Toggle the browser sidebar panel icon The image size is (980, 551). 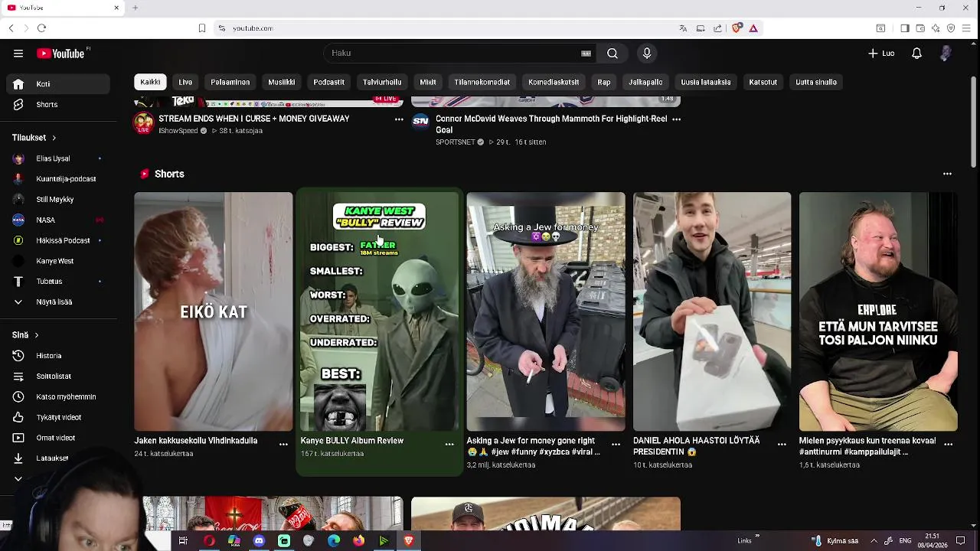tap(904, 28)
